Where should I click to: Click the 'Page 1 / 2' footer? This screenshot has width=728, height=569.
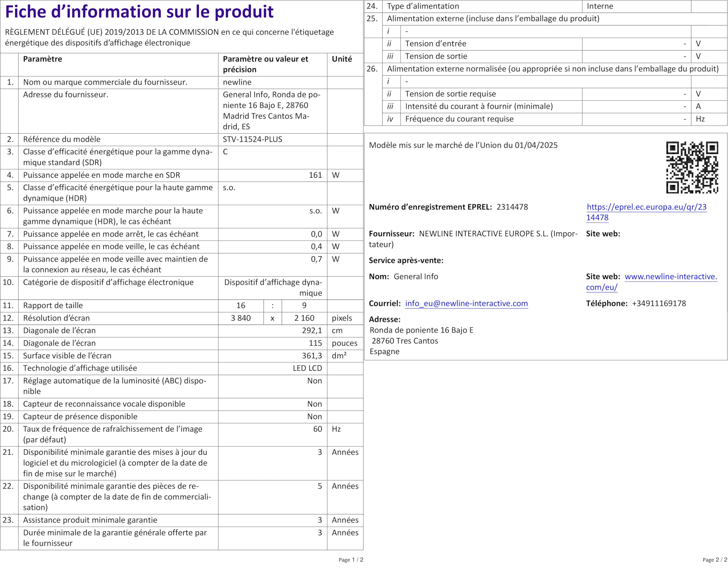(x=351, y=560)
